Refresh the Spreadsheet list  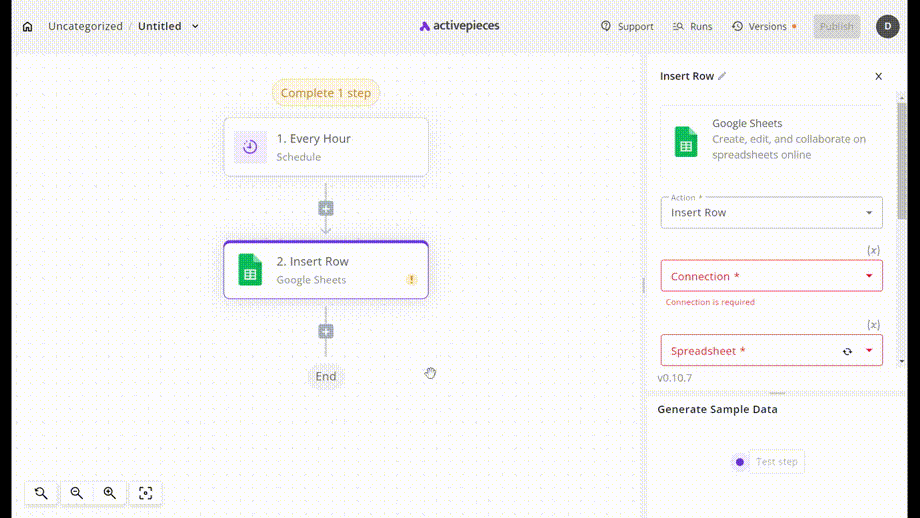[847, 351]
